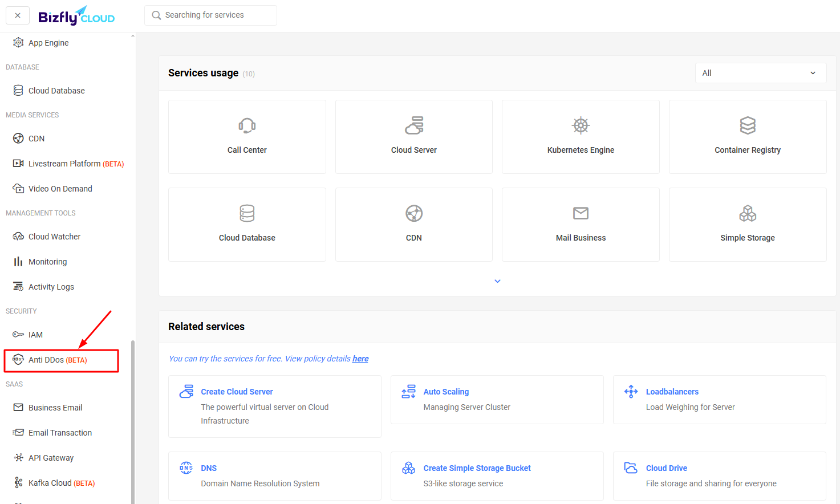This screenshot has width=840, height=504.
Task: Click the Call Center headset icon
Action: 247,125
